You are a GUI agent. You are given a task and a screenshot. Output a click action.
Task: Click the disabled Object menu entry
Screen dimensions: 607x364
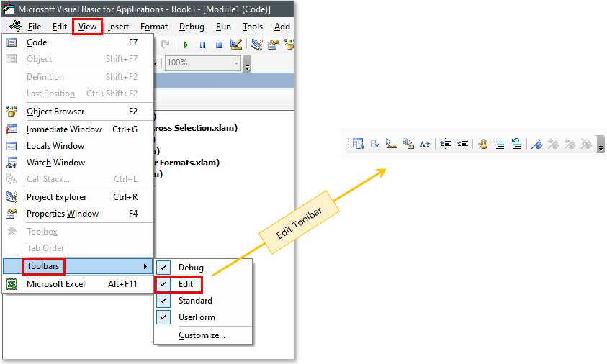pos(78,59)
